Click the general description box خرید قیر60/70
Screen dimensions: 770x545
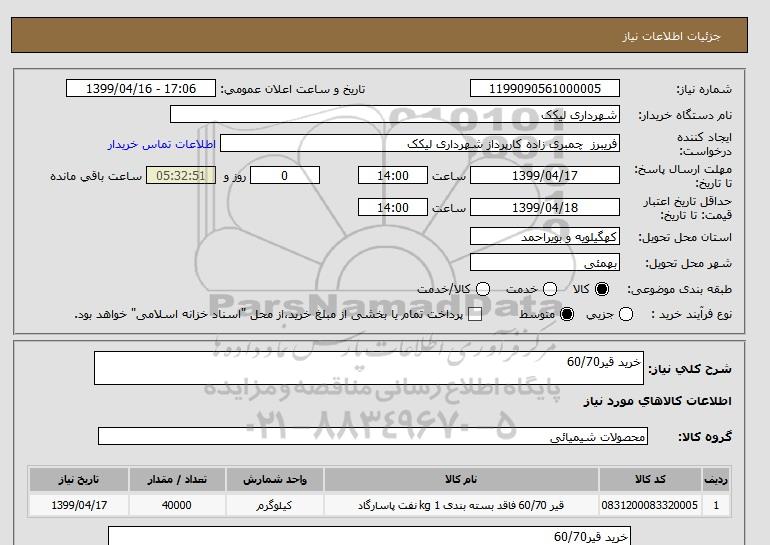click(x=369, y=368)
